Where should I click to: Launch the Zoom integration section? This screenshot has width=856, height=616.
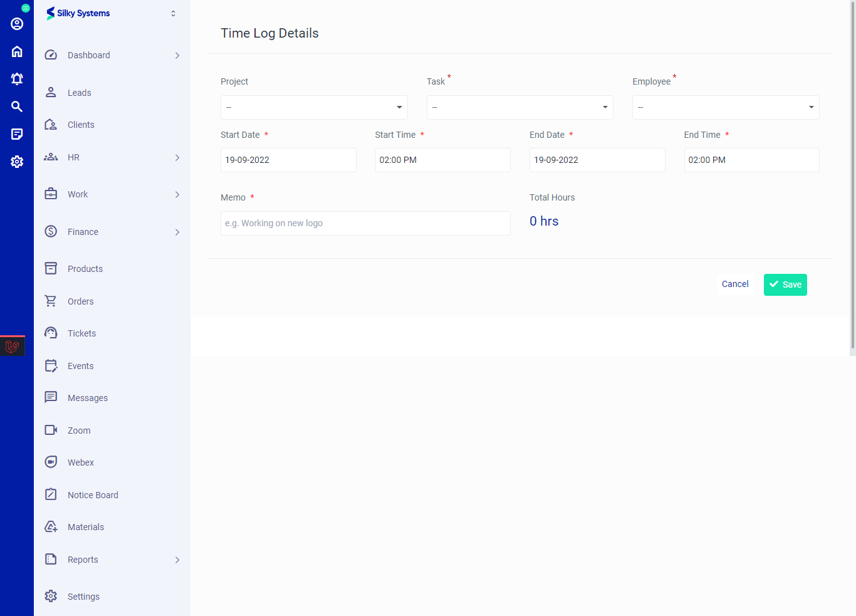[78, 430]
